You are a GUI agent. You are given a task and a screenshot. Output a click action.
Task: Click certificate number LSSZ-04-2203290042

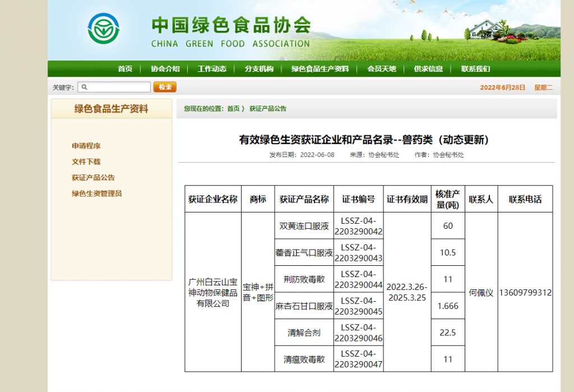tap(358, 226)
